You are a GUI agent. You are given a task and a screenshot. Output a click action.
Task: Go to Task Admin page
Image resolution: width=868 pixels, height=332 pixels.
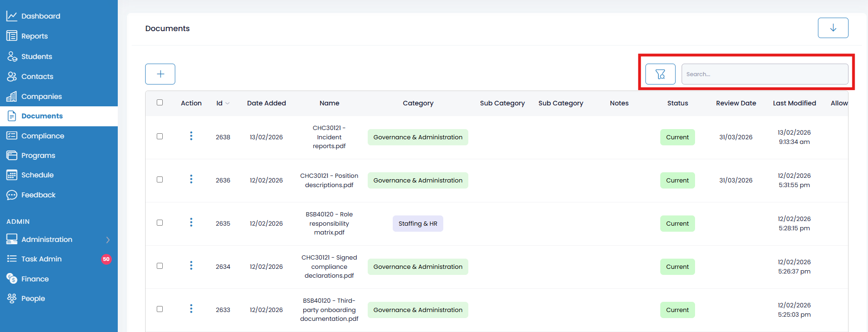(x=41, y=259)
